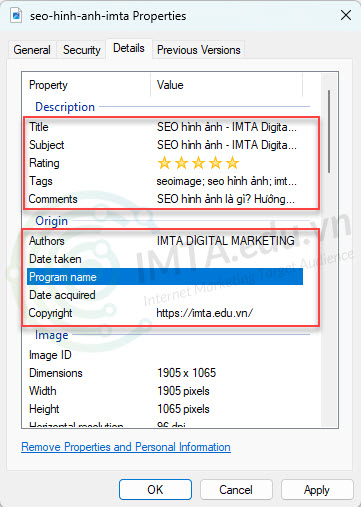
Task: Select the Tags property label
Action: [x=41, y=181]
